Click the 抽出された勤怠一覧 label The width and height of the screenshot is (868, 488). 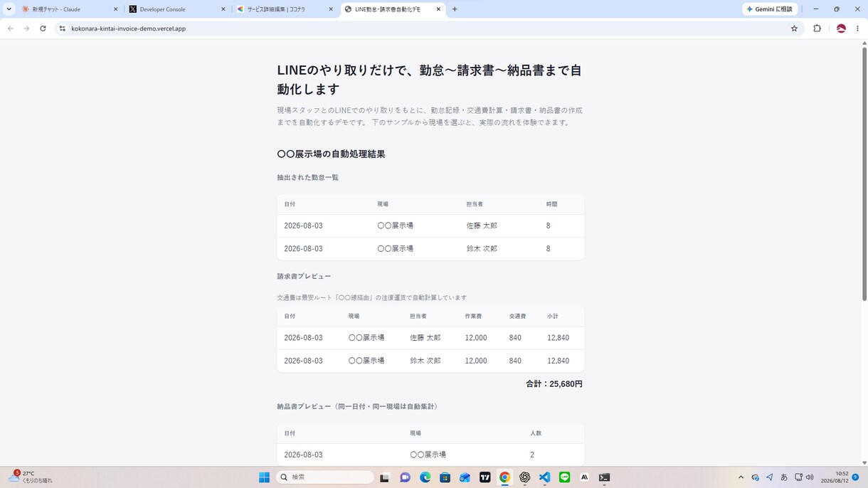(x=307, y=178)
